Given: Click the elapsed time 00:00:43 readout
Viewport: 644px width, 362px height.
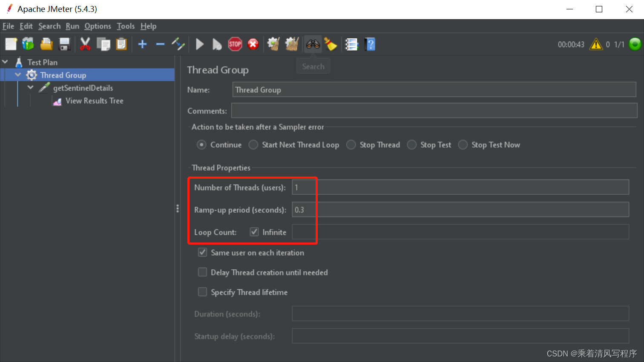Looking at the screenshot, I should pos(571,44).
